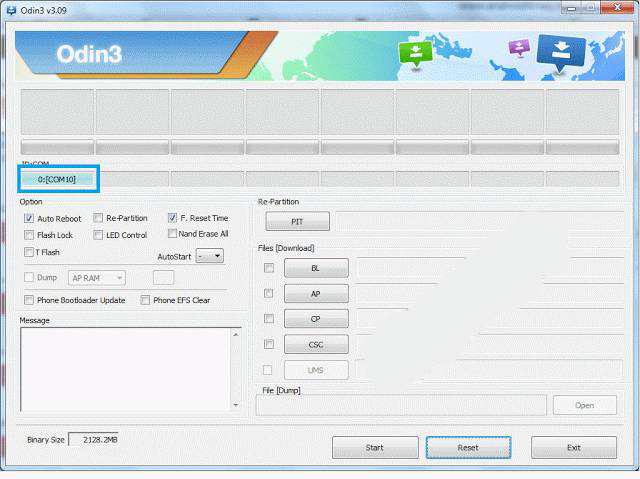Open the AP RAM dump dropdown

click(x=97, y=278)
